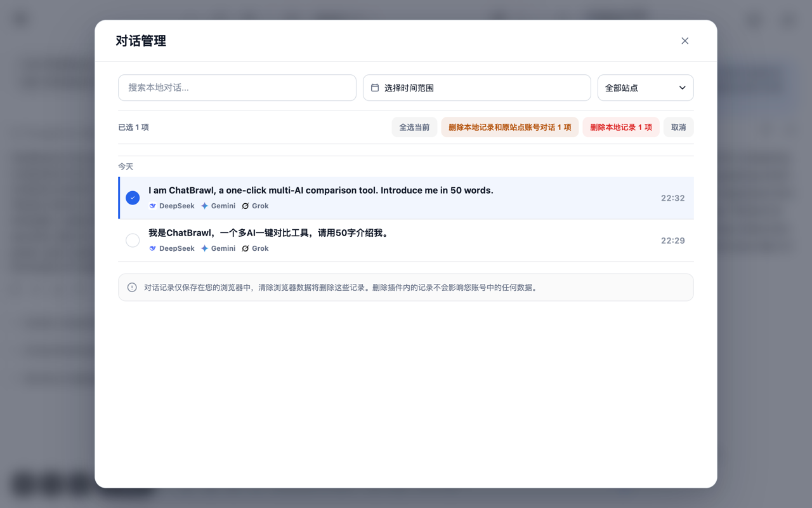
Task: Click DeepSeek icon in the 22:29 row
Action: pos(152,248)
